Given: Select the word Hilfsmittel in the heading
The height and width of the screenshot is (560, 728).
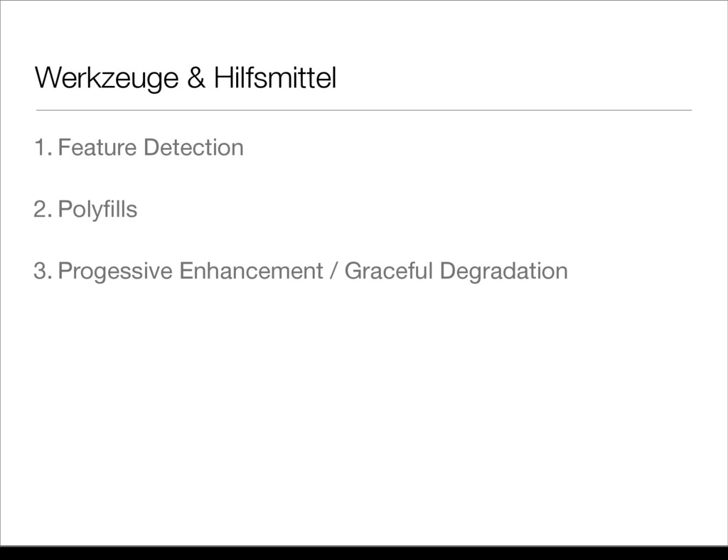Looking at the screenshot, I should pyautogui.click(x=275, y=77).
